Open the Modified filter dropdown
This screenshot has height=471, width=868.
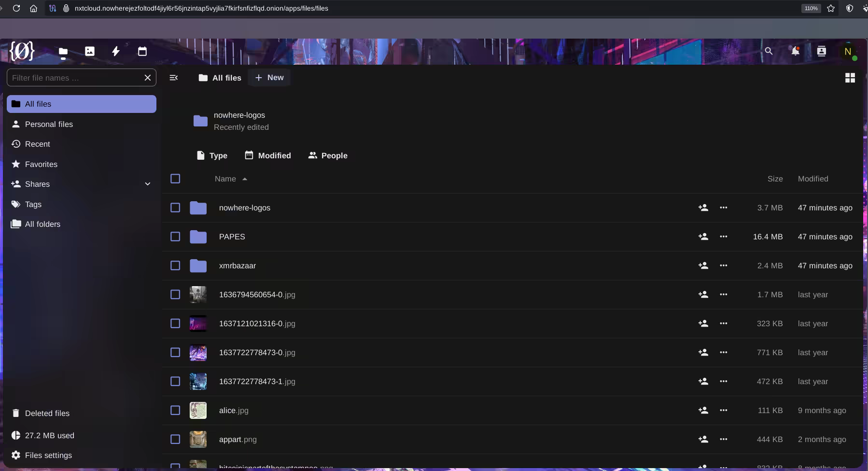(x=268, y=155)
